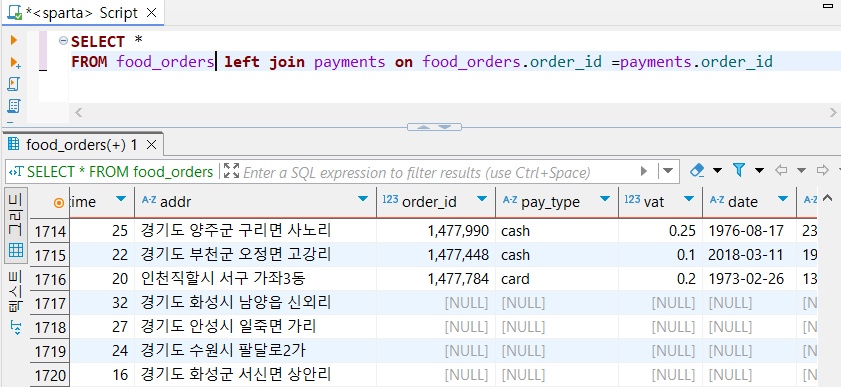Image resolution: width=841 pixels, height=387 pixels.
Task: Select row number 1714 header
Action: pos(50,232)
